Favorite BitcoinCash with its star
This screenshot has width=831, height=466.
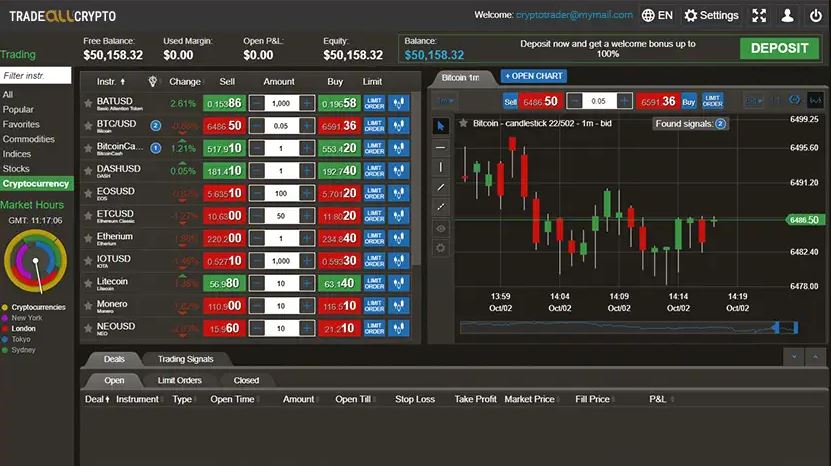(88, 148)
